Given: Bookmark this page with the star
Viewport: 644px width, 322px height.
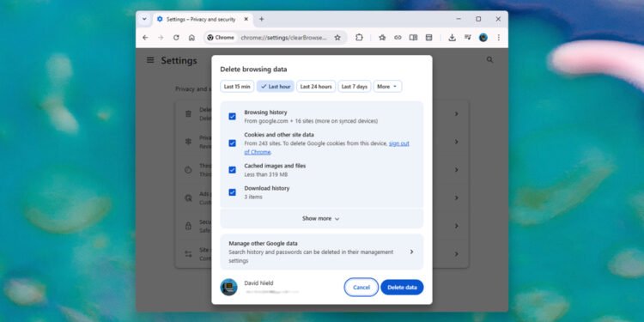Looking at the screenshot, I should (337, 38).
